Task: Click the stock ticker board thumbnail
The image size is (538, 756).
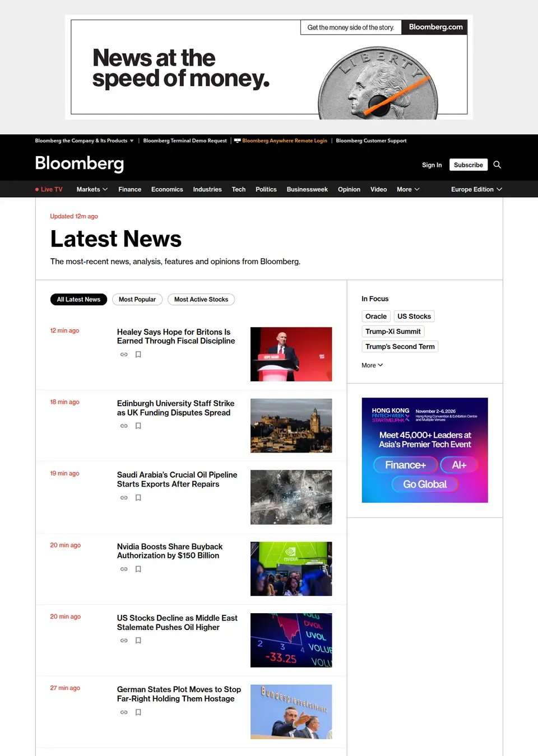Action: [x=291, y=640]
